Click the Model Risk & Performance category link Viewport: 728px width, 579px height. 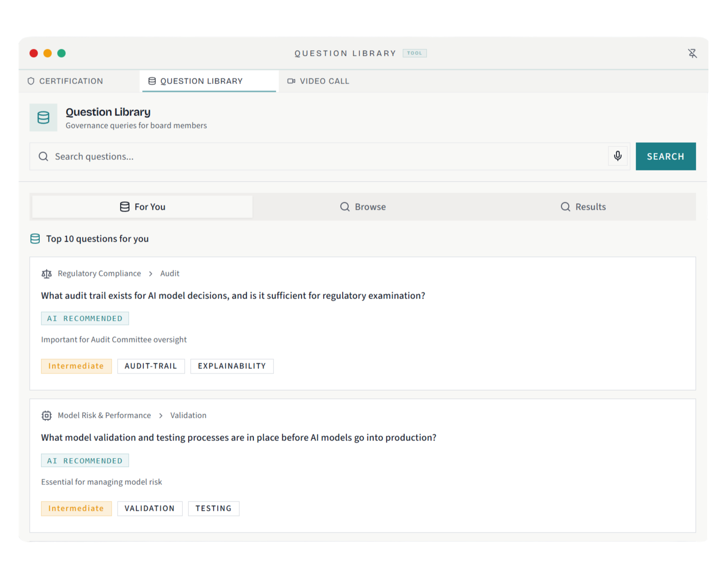[x=104, y=416]
